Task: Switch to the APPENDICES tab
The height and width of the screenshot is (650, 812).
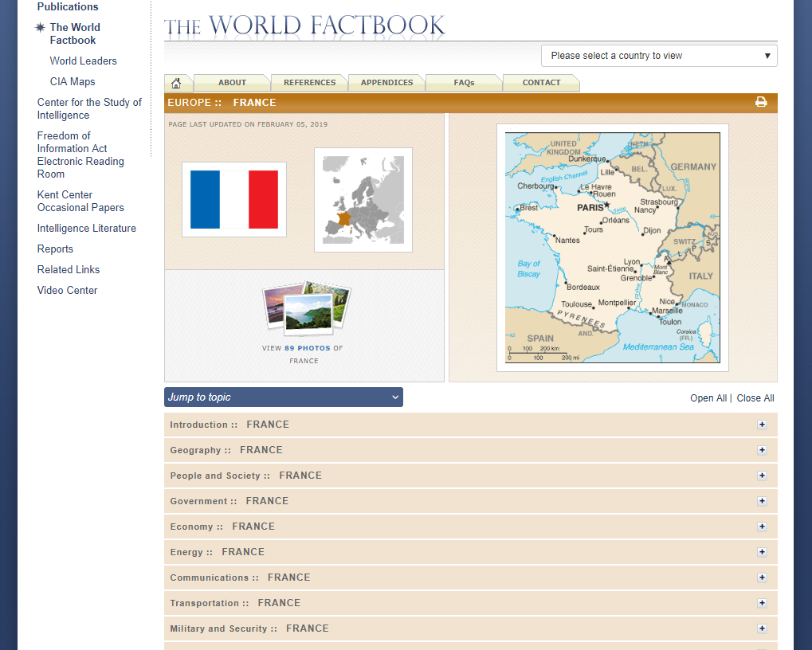Action: 386,82
